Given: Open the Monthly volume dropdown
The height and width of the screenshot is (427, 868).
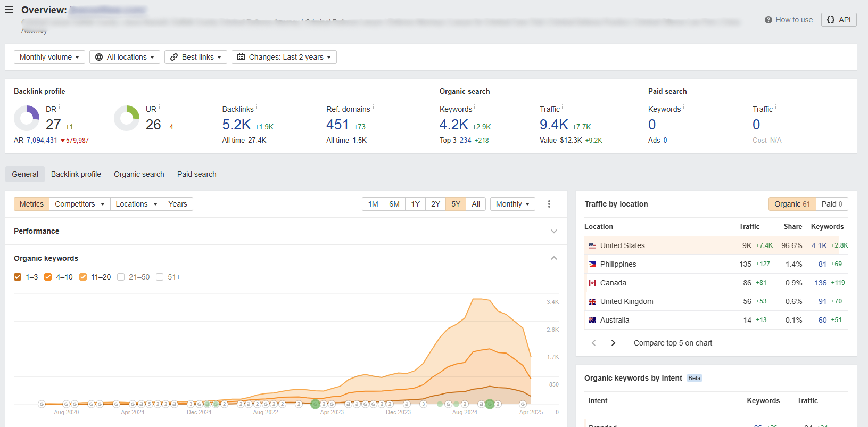Looking at the screenshot, I should pos(49,57).
